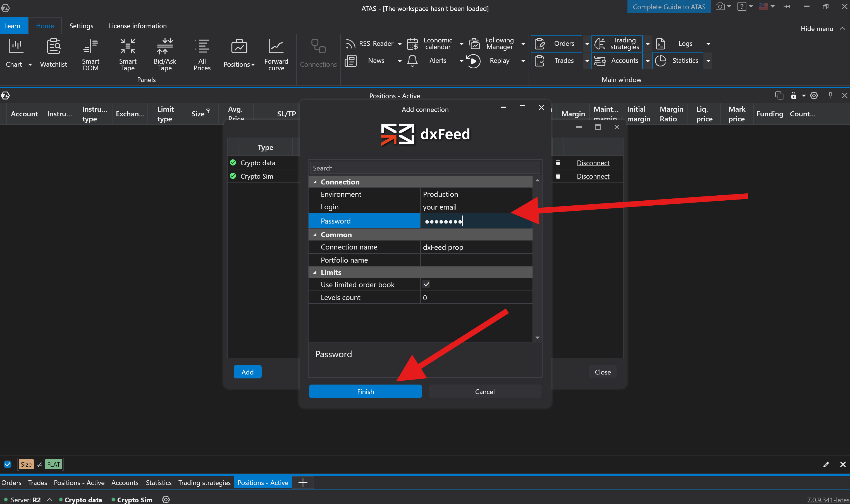Click the Replay icon in the ribbon
Screen dimensions: 850x504
coord(473,61)
